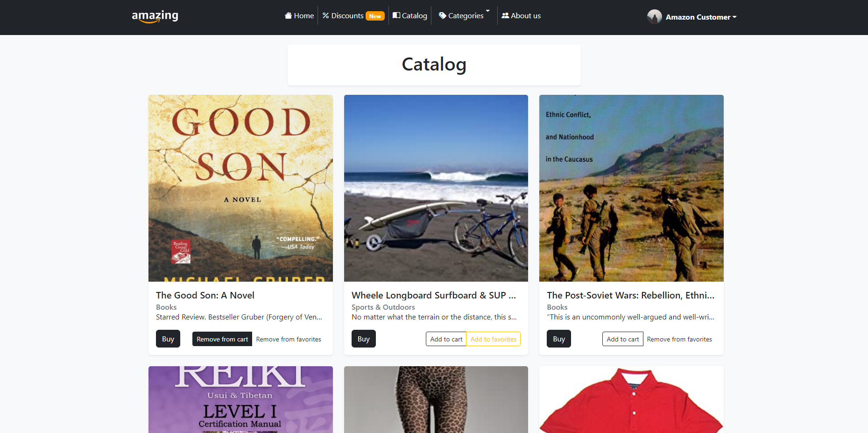This screenshot has width=868, height=433.
Task: Buy The Good Son: A Novel
Action: [x=168, y=339]
